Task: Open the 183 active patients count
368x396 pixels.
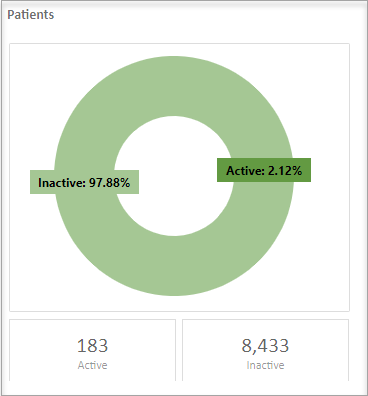Action: click(92, 346)
